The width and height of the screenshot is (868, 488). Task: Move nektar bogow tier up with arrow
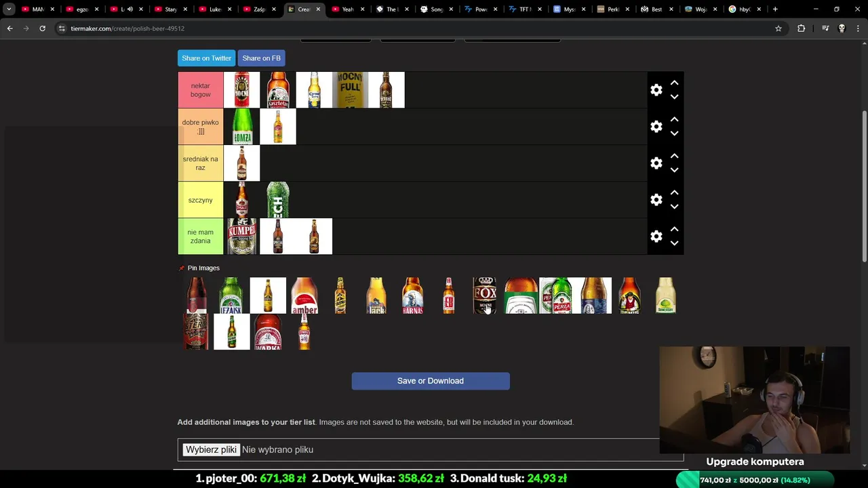[674, 83]
